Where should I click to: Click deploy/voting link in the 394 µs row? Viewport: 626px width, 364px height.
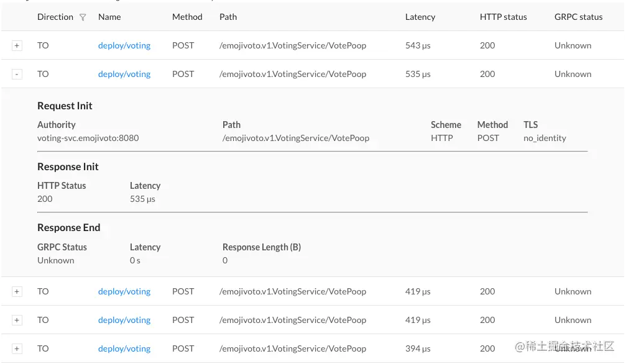(124, 348)
